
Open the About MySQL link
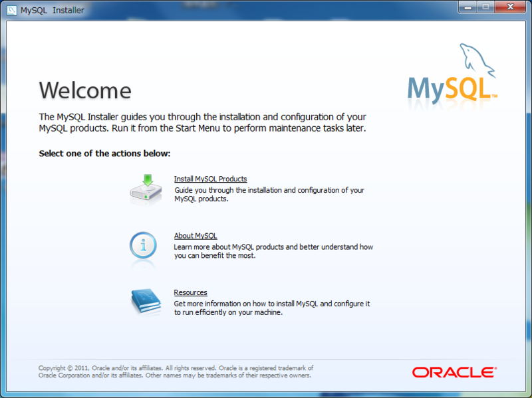point(196,236)
